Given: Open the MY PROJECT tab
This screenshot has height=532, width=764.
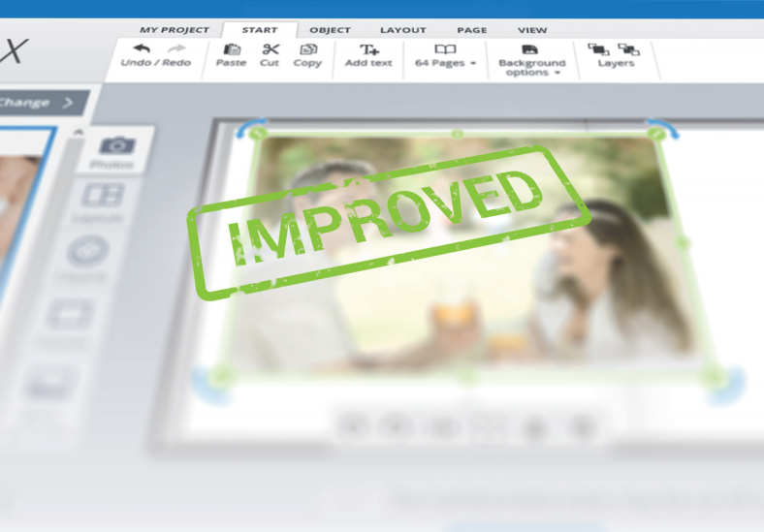Looking at the screenshot, I should click(x=175, y=30).
